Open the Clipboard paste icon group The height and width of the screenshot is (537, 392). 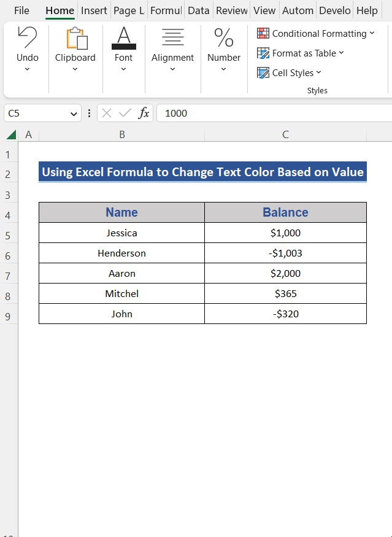[77, 38]
